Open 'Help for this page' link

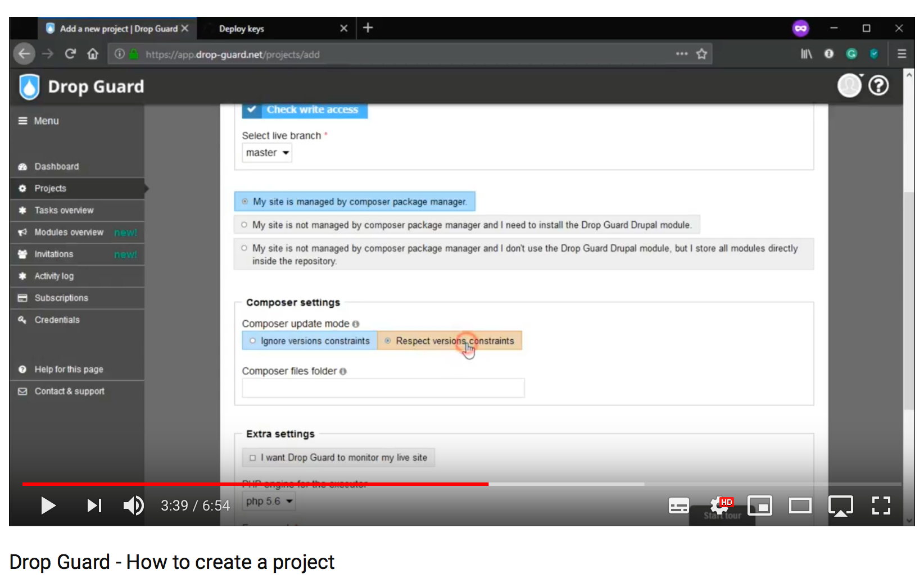pos(77,369)
